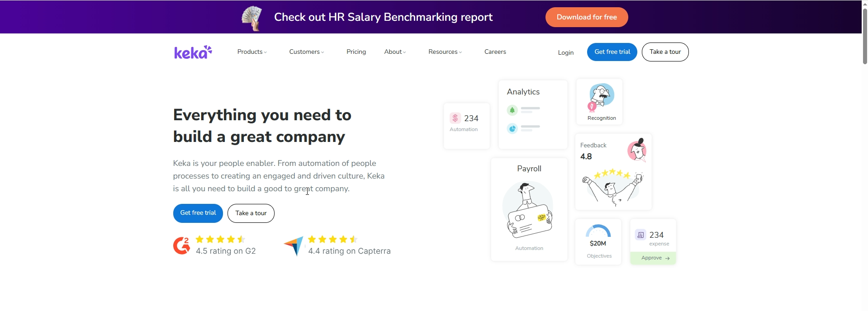Expand the Products dropdown menu
This screenshot has width=868, height=311.
pyautogui.click(x=252, y=52)
